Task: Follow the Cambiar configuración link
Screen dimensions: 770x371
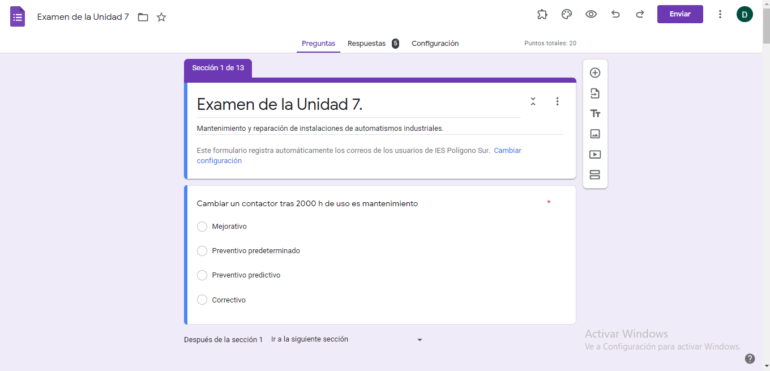Action: (x=359, y=155)
